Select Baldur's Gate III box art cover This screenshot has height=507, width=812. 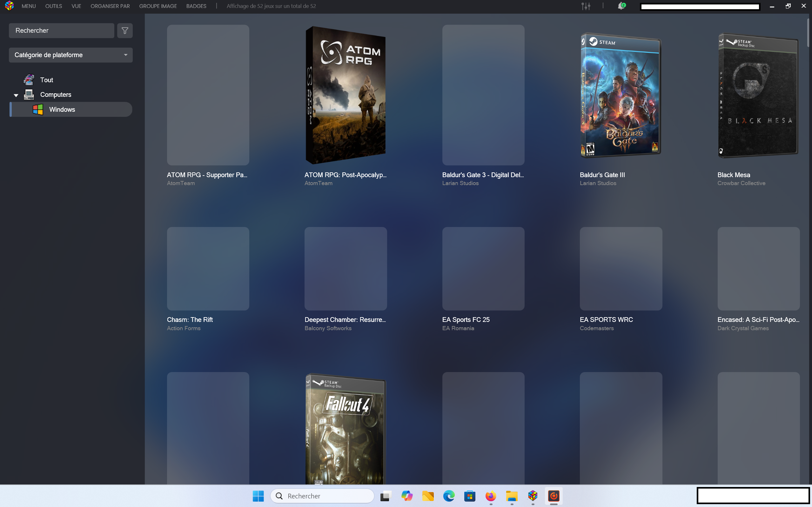tap(621, 95)
